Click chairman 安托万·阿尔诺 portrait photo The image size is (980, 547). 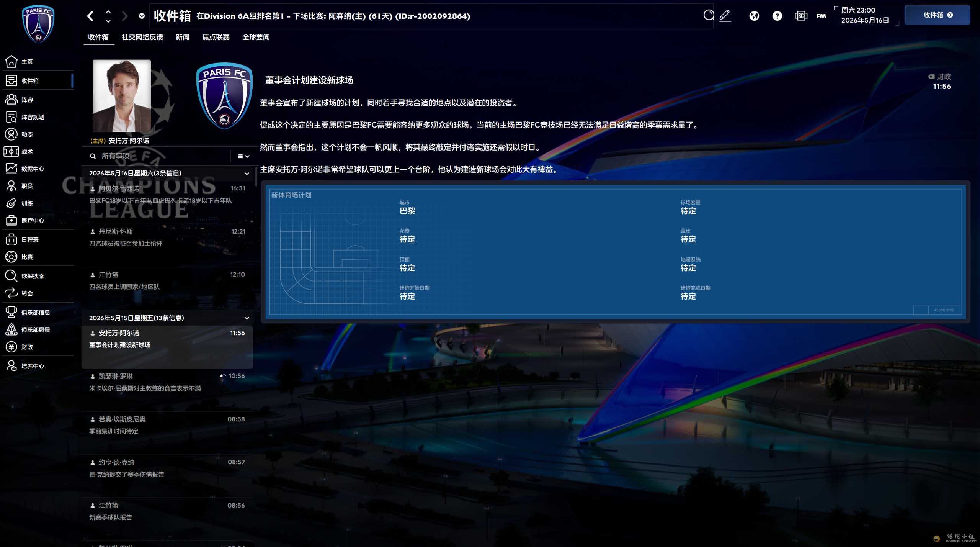pyautogui.click(x=122, y=96)
